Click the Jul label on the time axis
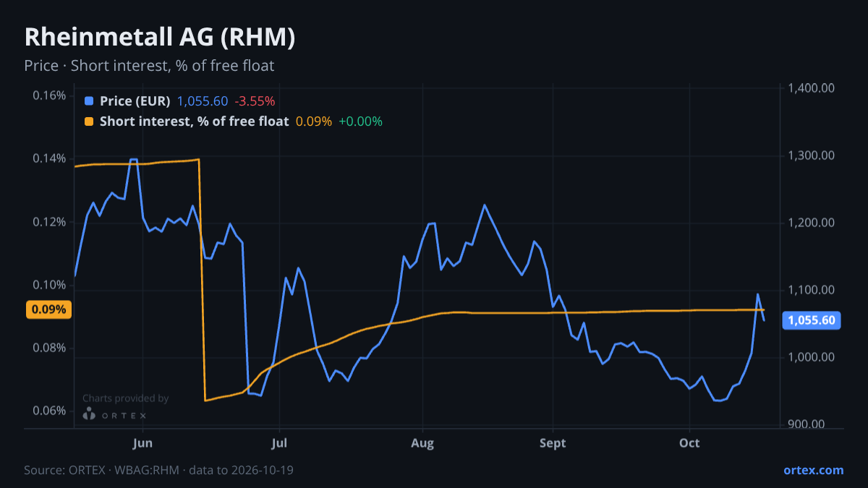 point(279,443)
